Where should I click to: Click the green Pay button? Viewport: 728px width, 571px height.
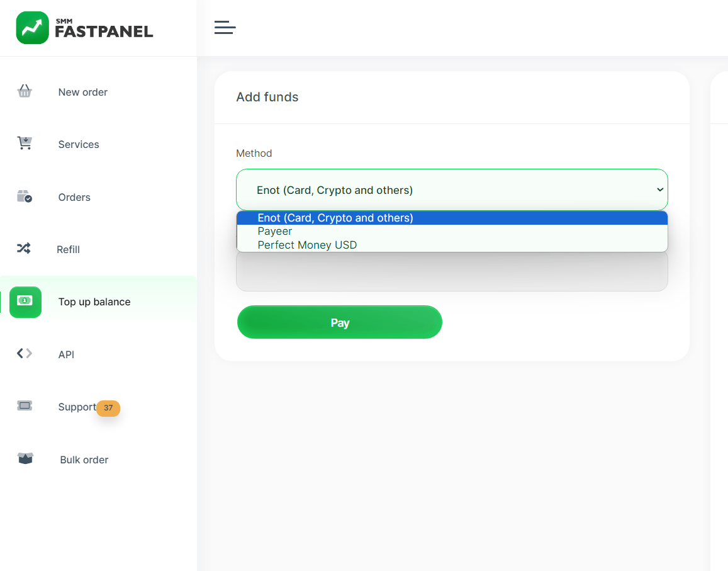(x=339, y=322)
